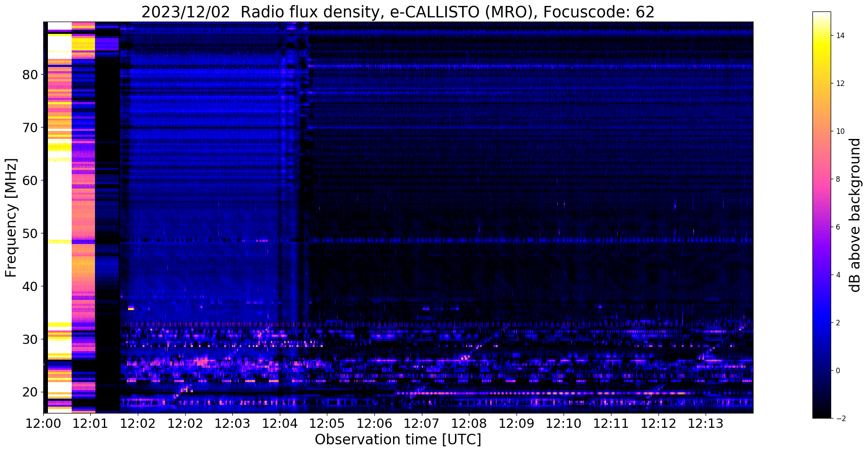
Task: Click the 12:10 time tick label
Action: point(563,423)
